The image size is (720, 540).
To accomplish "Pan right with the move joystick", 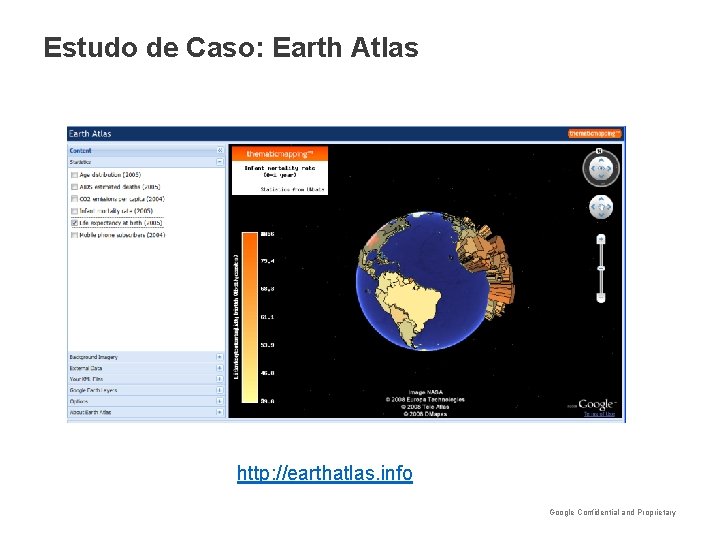I will (x=609, y=207).
